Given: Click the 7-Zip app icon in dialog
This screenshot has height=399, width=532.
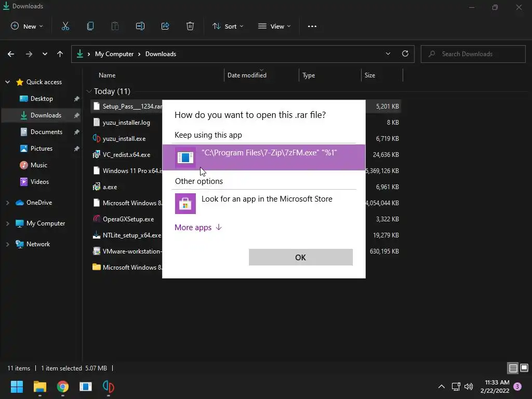Looking at the screenshot, I should click(185, 157).
